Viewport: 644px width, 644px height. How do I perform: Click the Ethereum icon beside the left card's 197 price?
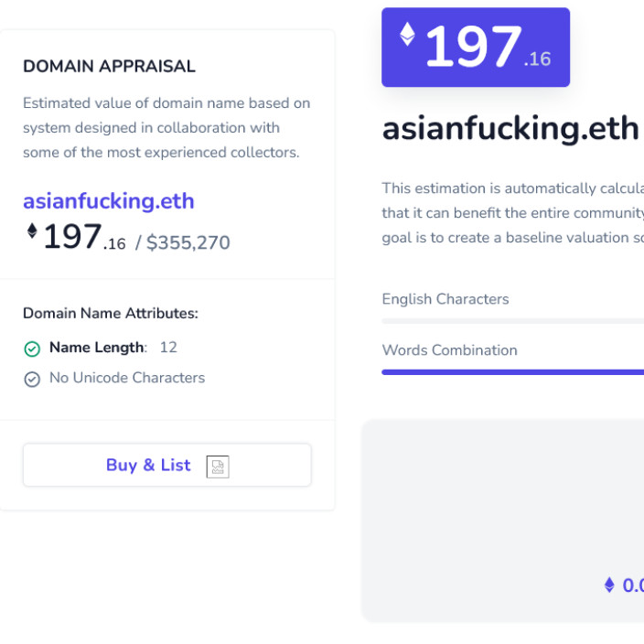click(x=32, y=231)
